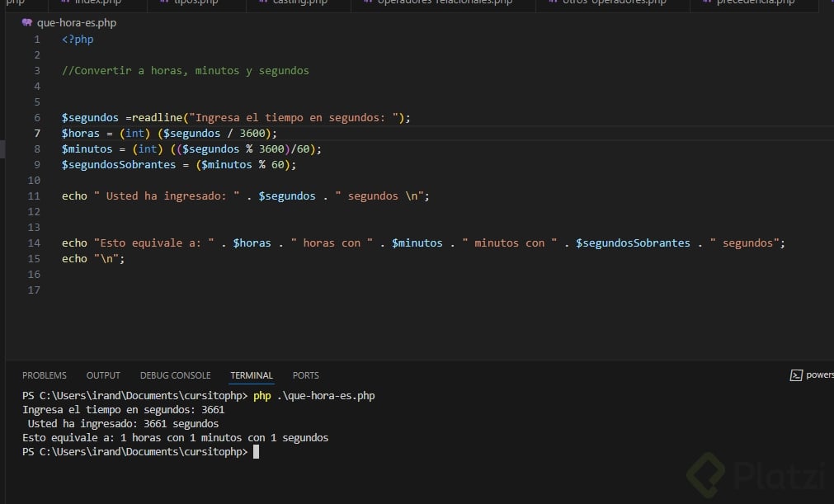Switch to the index.php editor tab

click(x=98, y=2)
